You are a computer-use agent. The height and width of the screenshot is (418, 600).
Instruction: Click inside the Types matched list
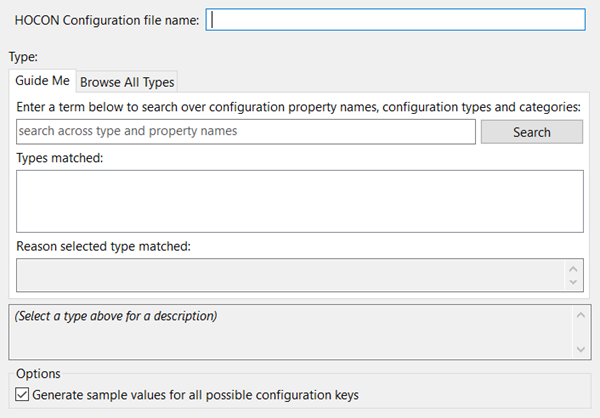[299, 201]
